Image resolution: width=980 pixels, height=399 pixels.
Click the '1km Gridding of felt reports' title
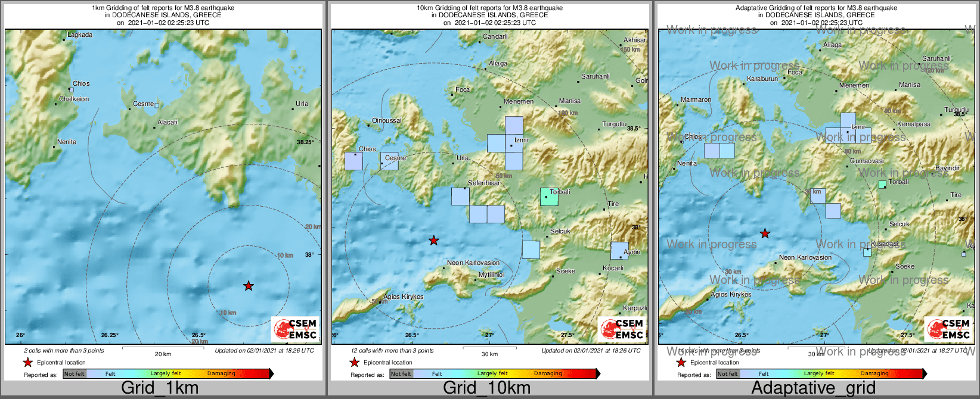(x=163, y=8)
